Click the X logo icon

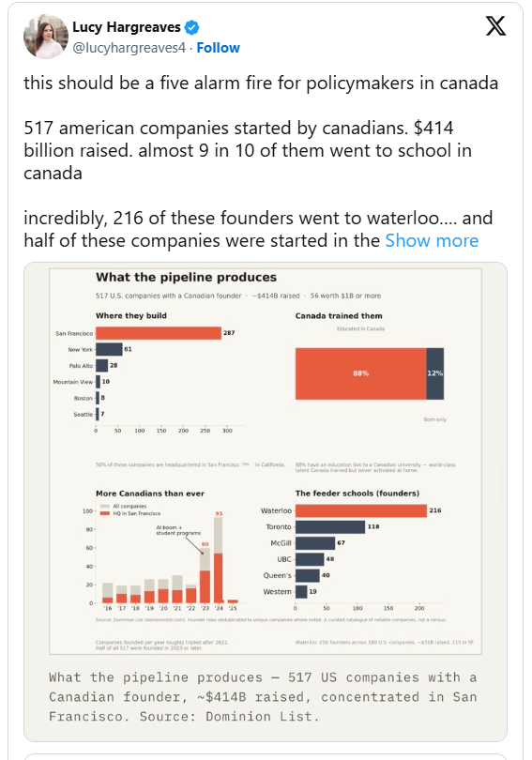pyautogui.click(x=495, y=25)
